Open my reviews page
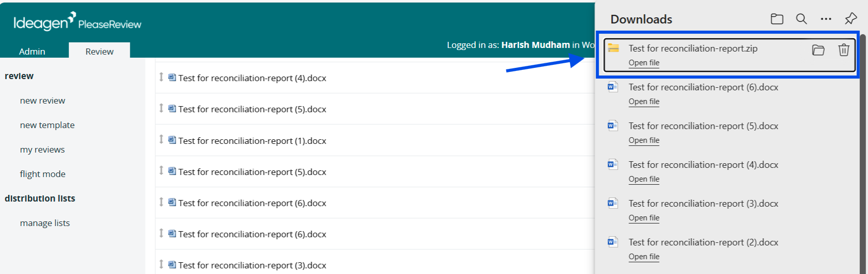Viewport: 868px width, 274px height. (x=42, y=150)
